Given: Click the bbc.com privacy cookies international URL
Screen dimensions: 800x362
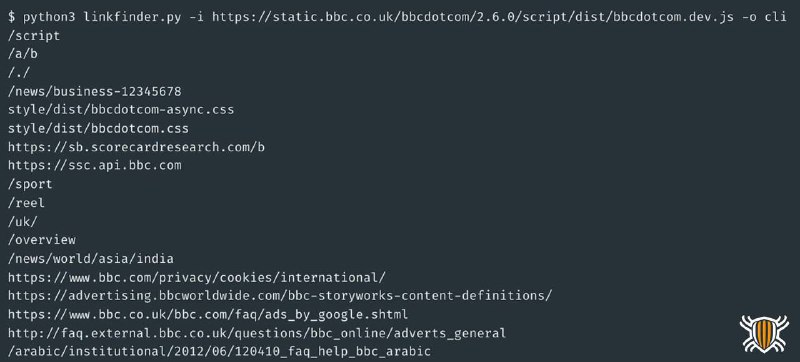Looking at the screenshot, I should coord(197,278).
